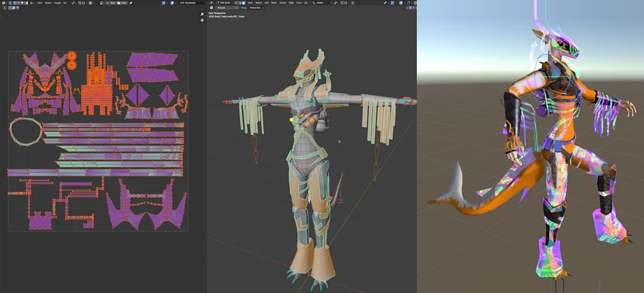
Task: Toggle proportional editing in 3D viewport
Action: [x=353, y=3]
